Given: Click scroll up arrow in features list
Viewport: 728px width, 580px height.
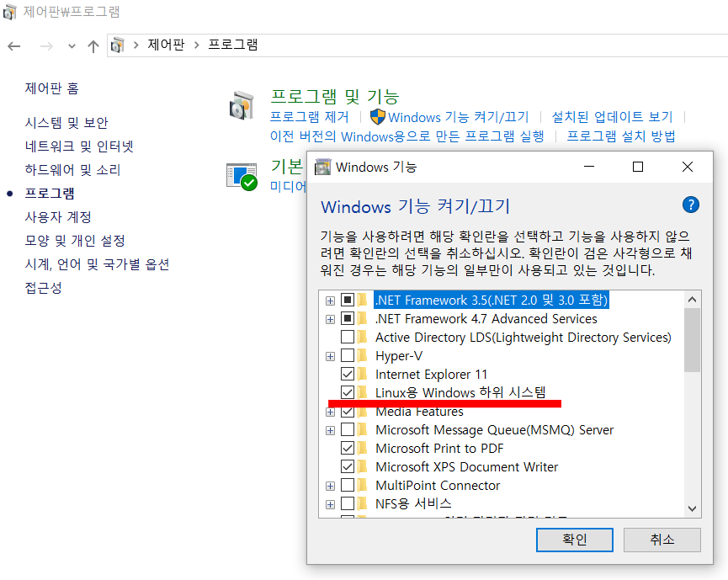Looking at the screenshot, I should [692, 300].
